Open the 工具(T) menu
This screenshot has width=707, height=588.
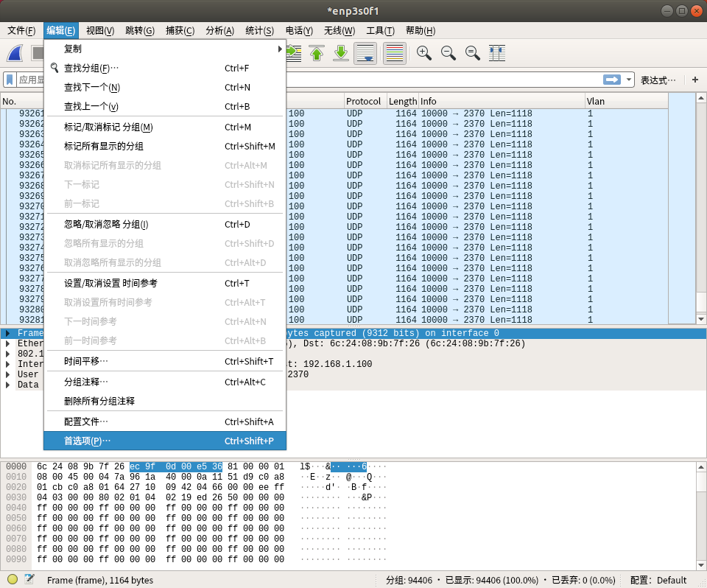click(x=380, y=31)
